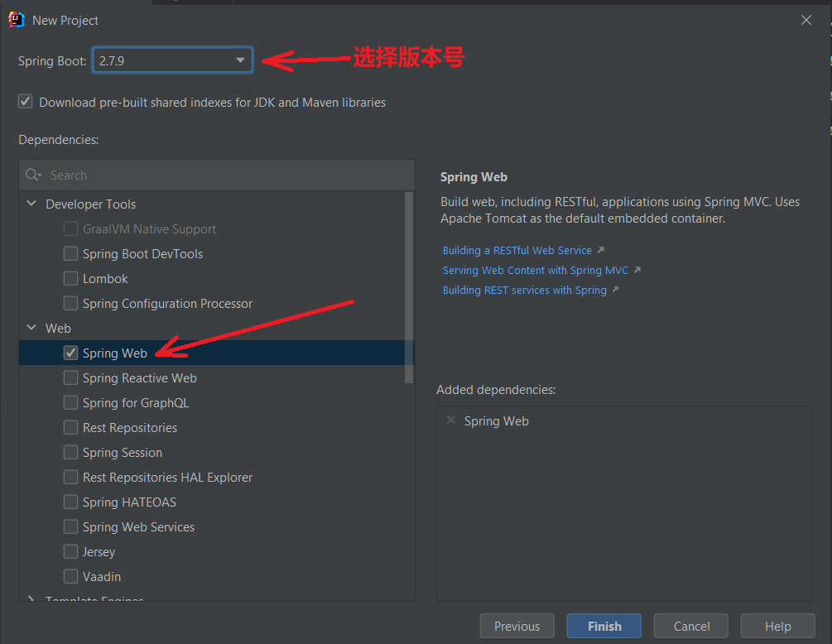This screenshot has height=644, width=832.
Task: Check Rest Repositories HAL Explorer checkbox
Action: coord(70,477)
